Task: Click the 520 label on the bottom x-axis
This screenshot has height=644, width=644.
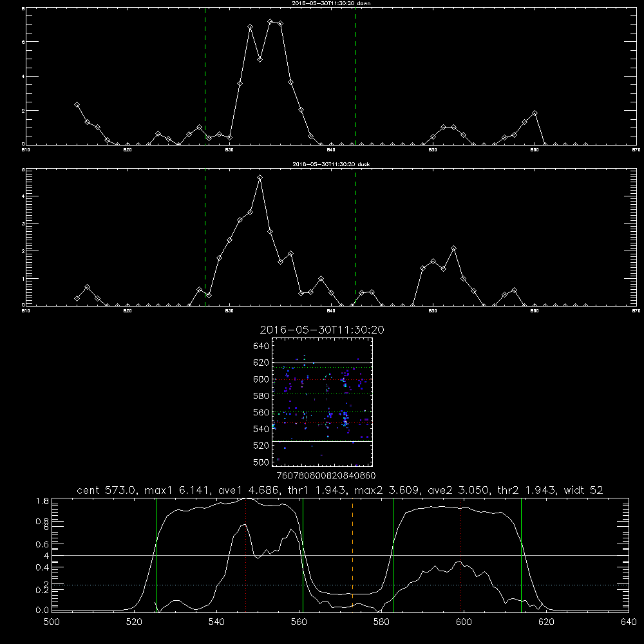Action: pyautogui.click(x=134, y=622)
